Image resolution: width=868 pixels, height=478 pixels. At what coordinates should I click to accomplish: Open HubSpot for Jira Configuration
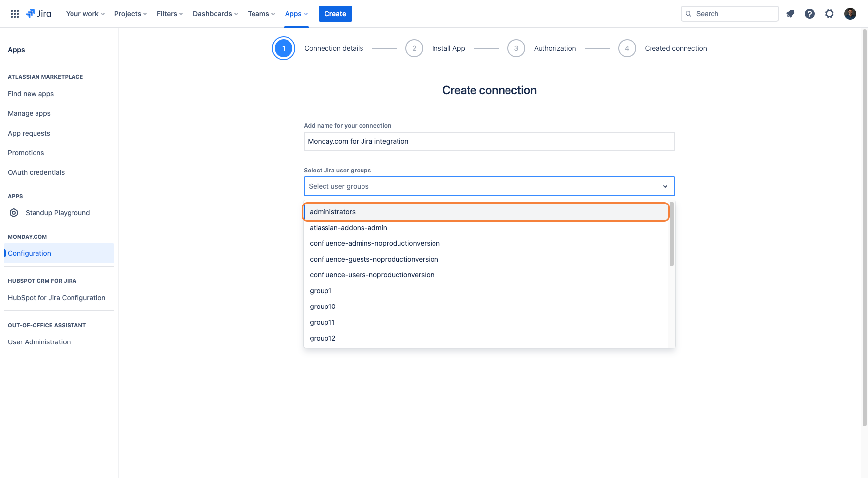click(56, 298)
